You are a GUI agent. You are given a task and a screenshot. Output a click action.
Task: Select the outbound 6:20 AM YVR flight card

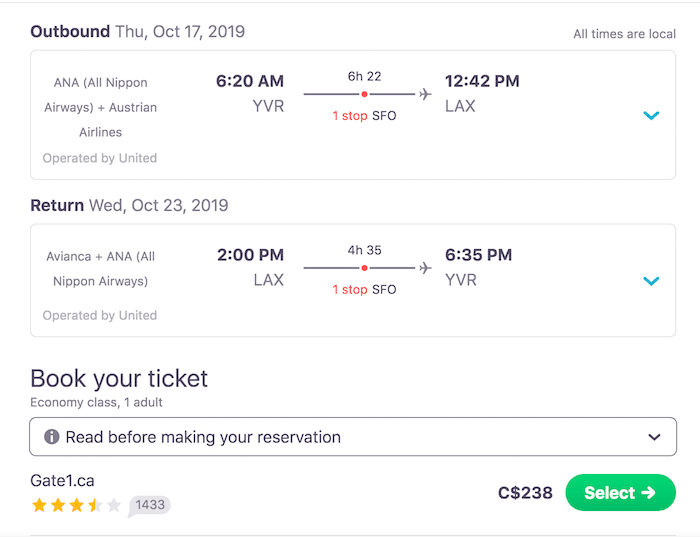[353, 115]
